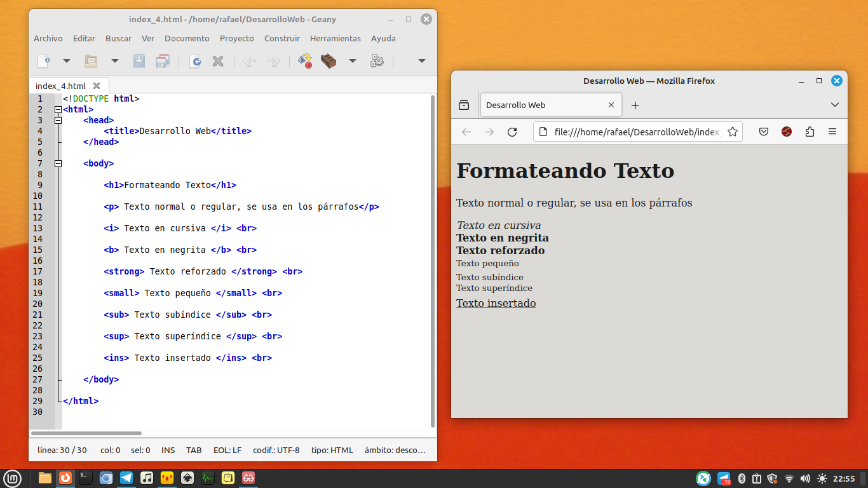Open the Terminal icon in taskbar
This screenshot has width=868, height=488.
(86, 478)
